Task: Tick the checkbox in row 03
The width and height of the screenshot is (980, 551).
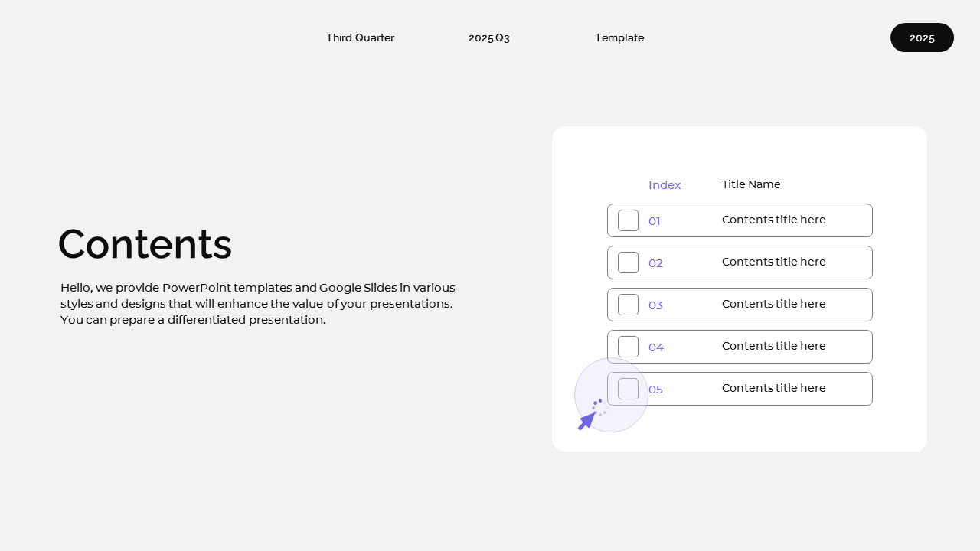Action: pos(628,305)
